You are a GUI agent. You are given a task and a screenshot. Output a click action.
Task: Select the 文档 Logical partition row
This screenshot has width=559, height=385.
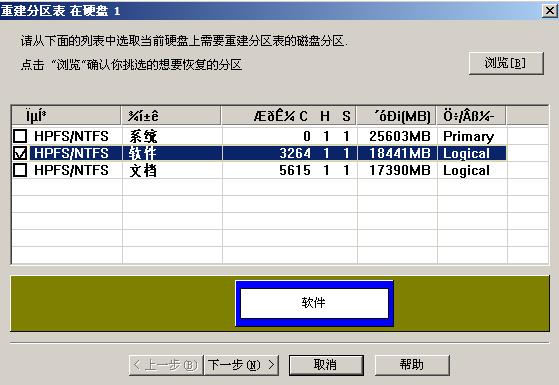tap(259, 170)
